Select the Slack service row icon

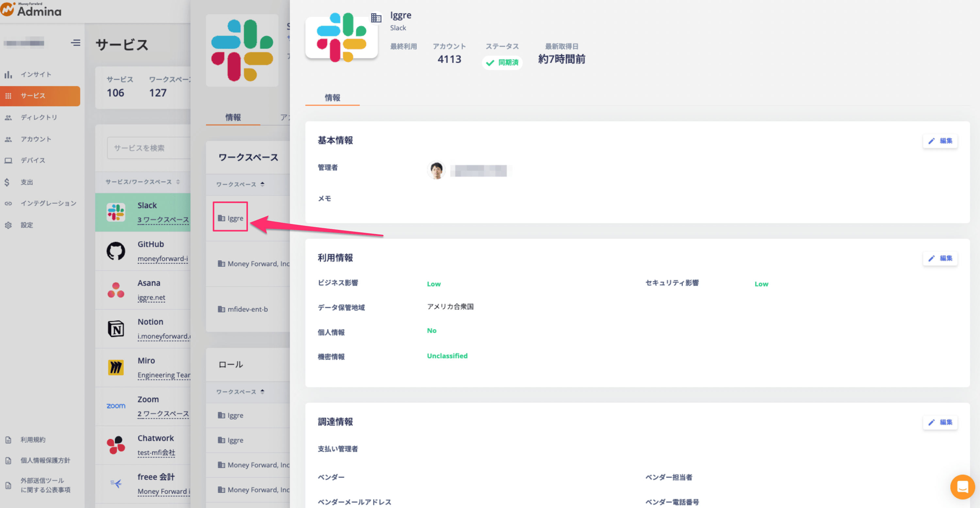116,213
